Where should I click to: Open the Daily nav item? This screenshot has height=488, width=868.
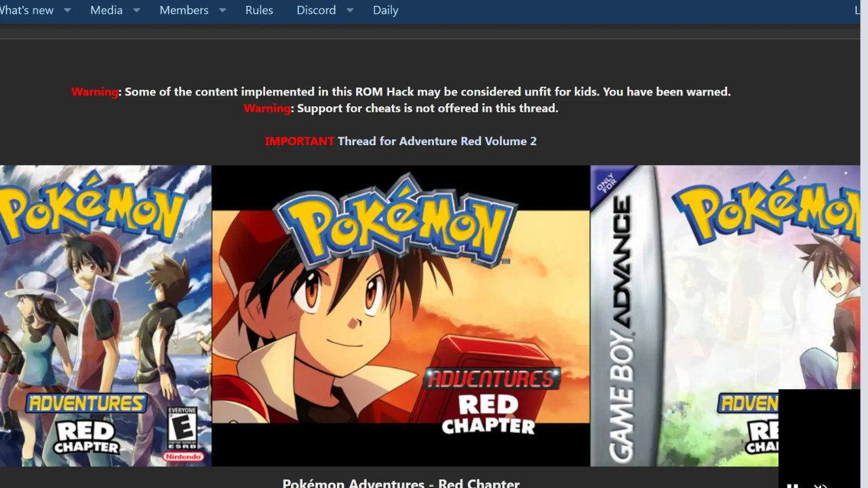pos(385,10)
